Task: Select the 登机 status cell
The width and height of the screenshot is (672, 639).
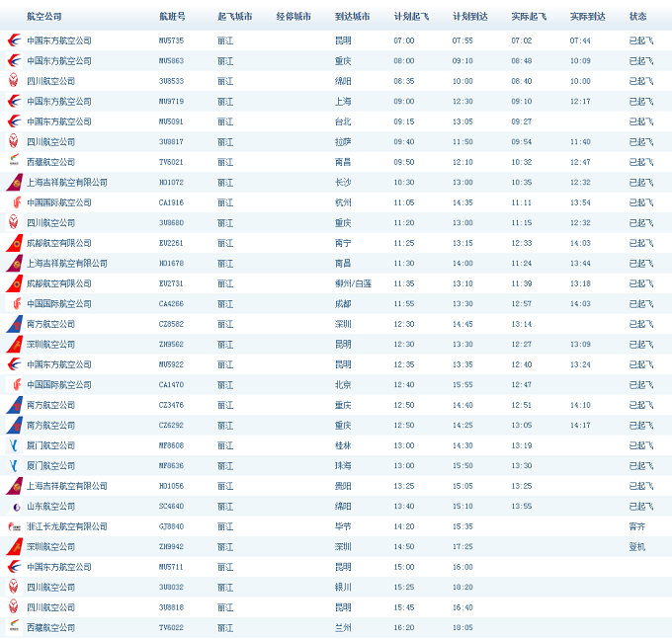Action: pyautogui.click(x=636, y=547)
